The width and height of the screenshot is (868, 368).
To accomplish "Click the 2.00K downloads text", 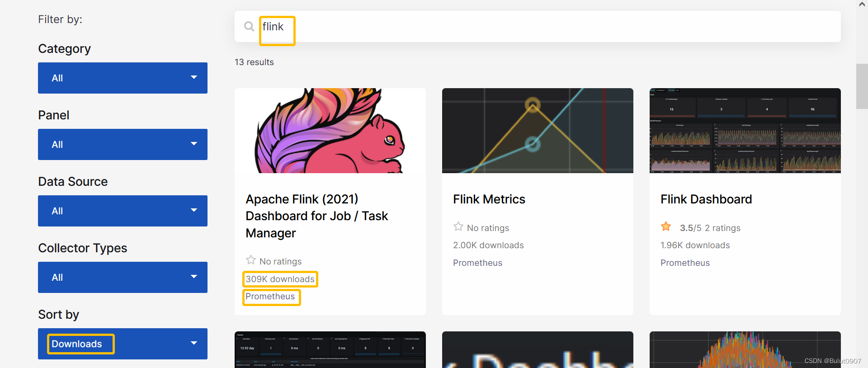I will tap(488, 245).
